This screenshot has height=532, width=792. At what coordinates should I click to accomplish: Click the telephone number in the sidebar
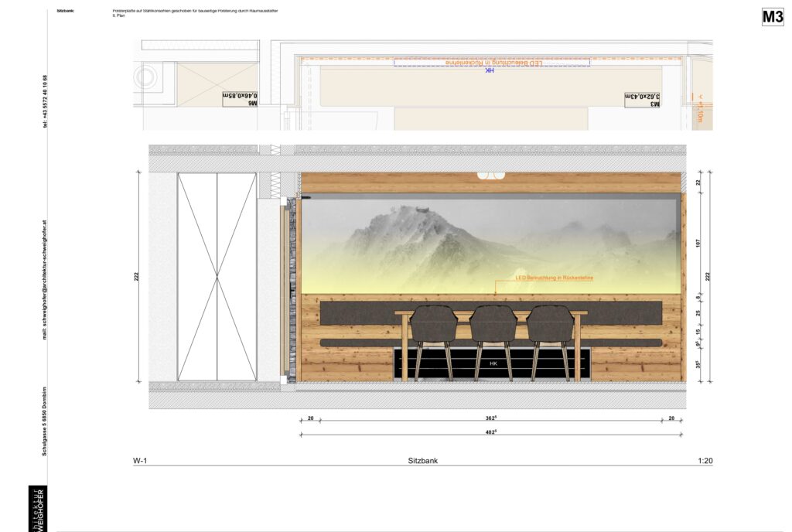(44, 101)
